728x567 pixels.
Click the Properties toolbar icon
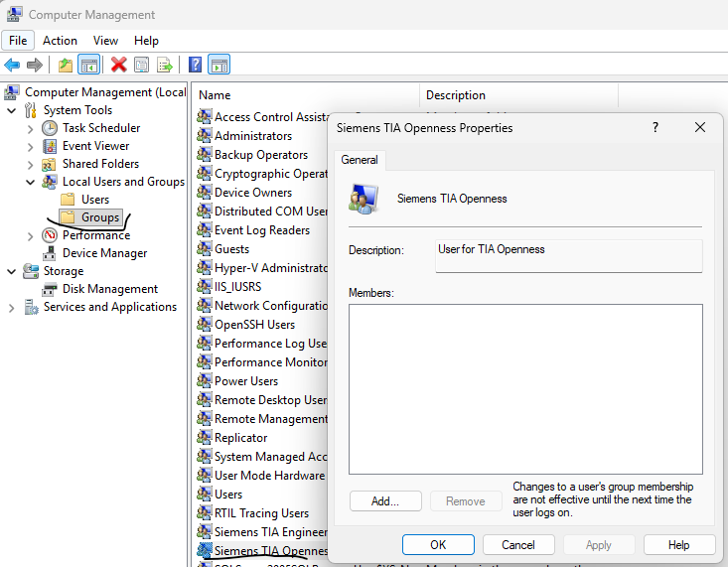pos(142,65)
